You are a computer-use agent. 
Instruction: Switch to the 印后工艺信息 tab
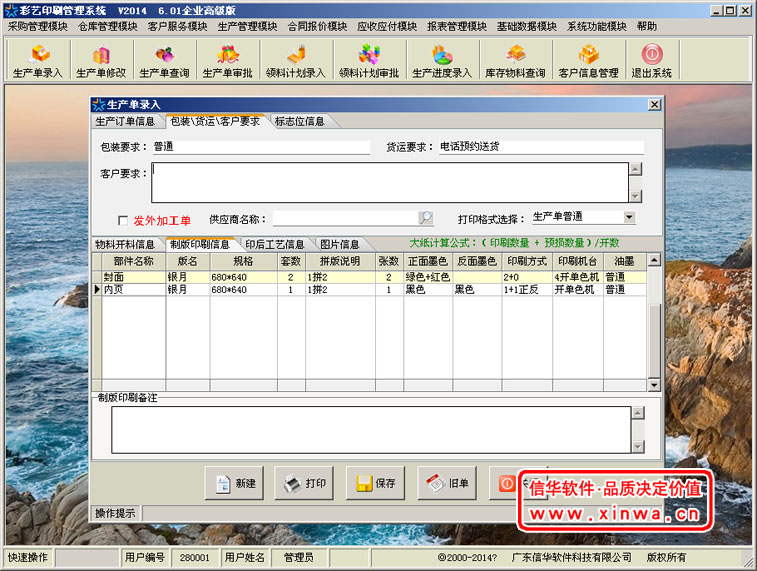click(x=275, y=244)
